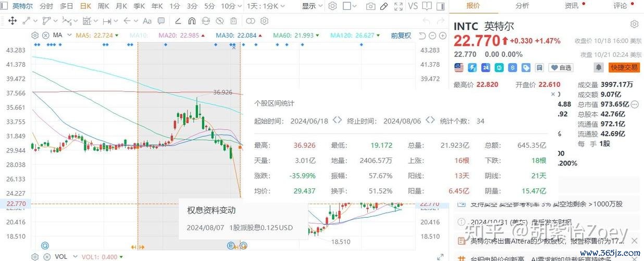
Task: Switch to 分时 chart tab
Action: click(46, 6)
